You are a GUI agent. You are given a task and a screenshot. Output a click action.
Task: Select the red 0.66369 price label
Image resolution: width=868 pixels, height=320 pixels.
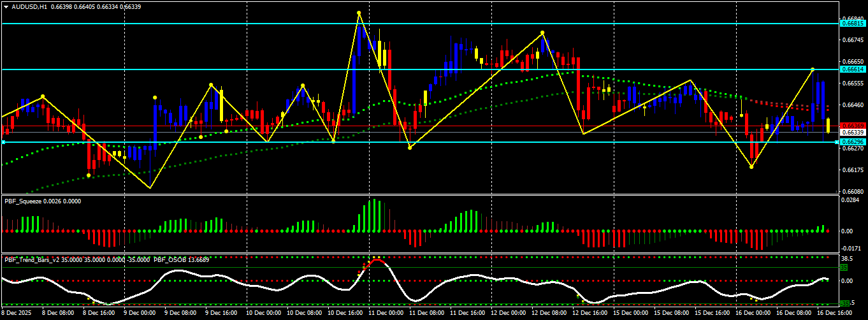pyautogui.click(x=853, y=126)
